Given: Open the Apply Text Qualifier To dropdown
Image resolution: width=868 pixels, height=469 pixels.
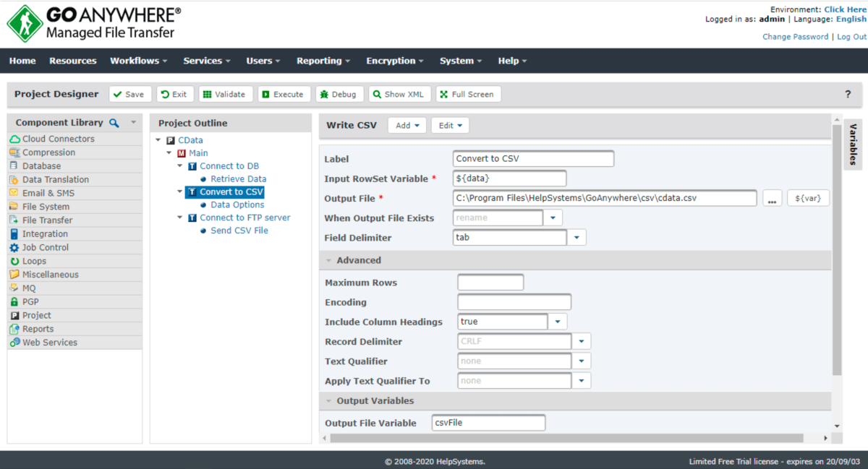Looking at the screenshot, I should [582, 380].
